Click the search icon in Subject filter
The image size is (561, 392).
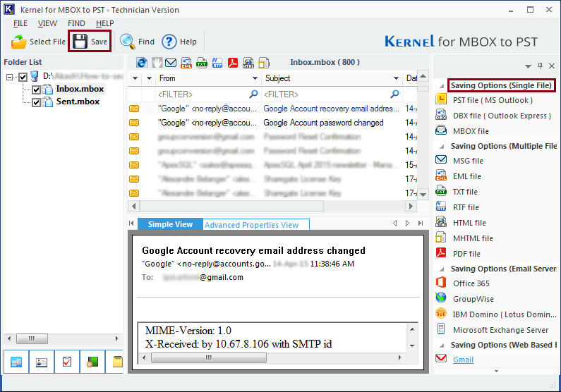[394, 94]
